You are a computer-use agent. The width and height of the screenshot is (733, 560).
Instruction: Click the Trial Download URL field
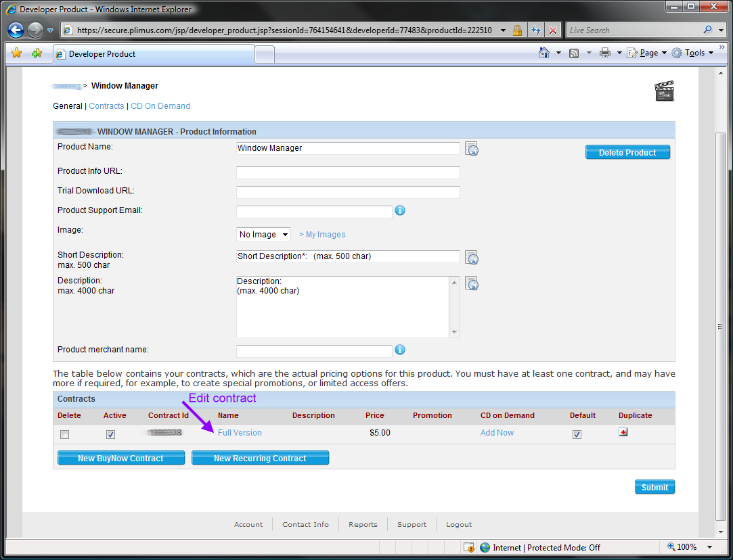point(348,192)
